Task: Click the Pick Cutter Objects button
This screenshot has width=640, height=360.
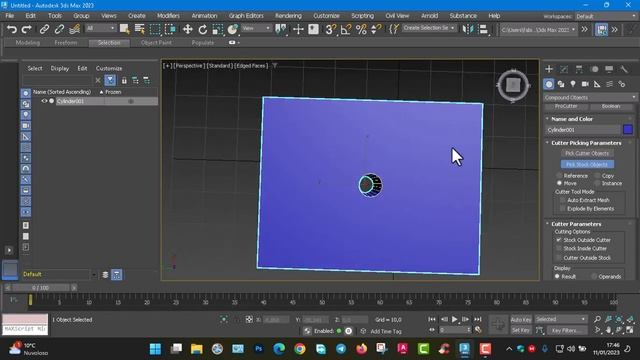Action: click(x=587, y=153)
